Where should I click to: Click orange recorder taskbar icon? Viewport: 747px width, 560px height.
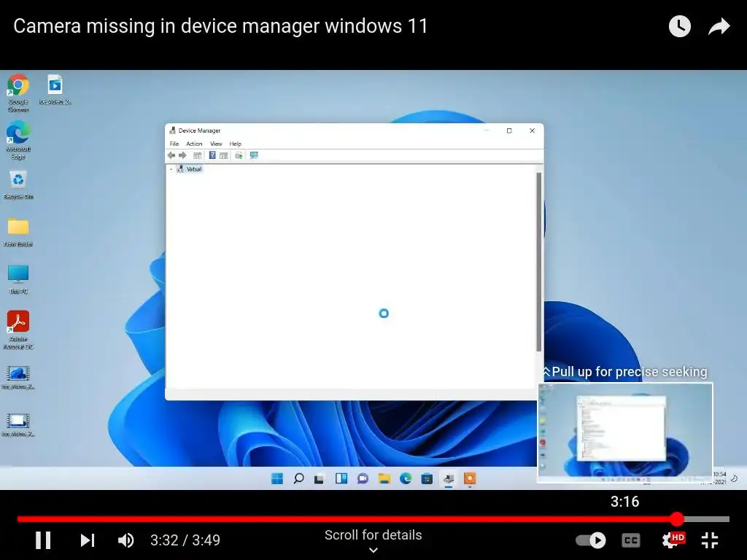[470, 478]
